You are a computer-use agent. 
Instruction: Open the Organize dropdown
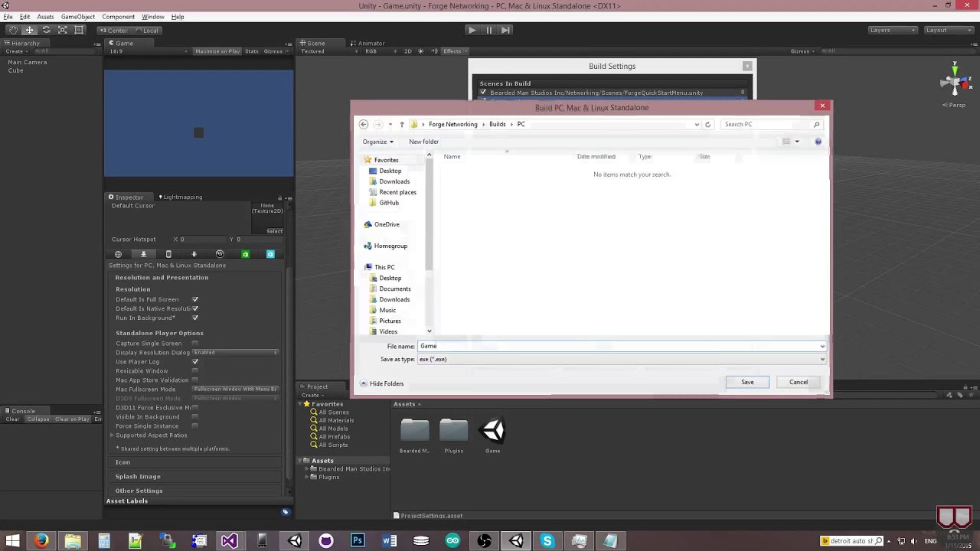click(x=378, y=142)
